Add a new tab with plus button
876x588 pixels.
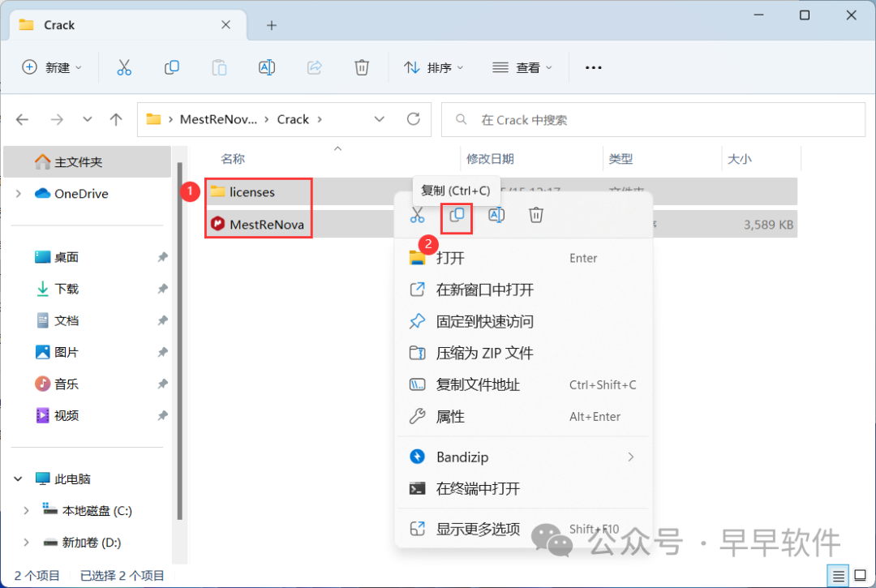[272, 25]
